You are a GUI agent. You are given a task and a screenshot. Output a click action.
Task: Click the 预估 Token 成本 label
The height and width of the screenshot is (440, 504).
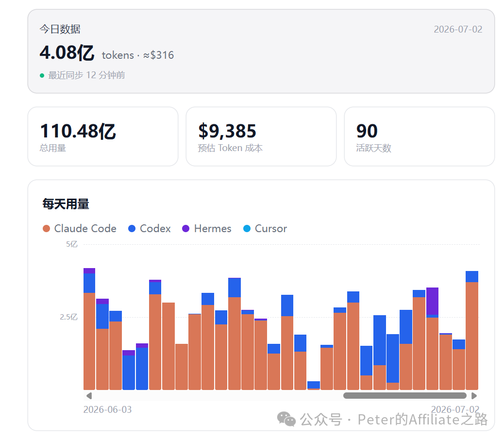[230, 148]
